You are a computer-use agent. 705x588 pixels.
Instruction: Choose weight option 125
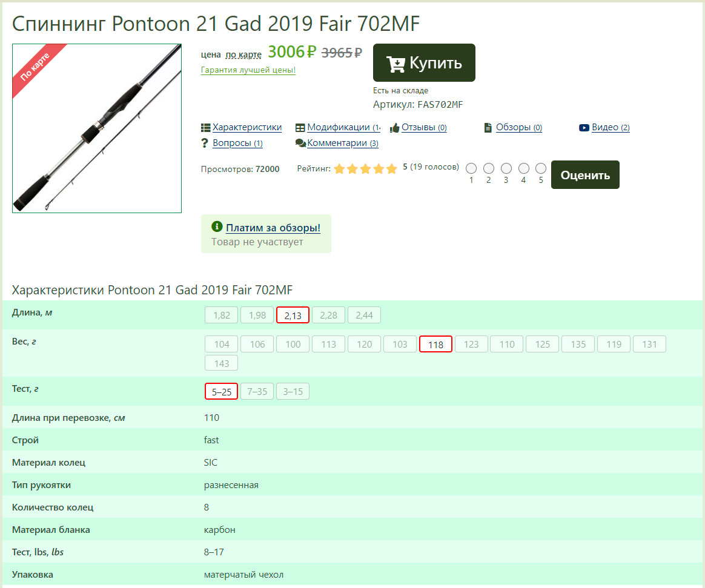click(x=542, y=345)
